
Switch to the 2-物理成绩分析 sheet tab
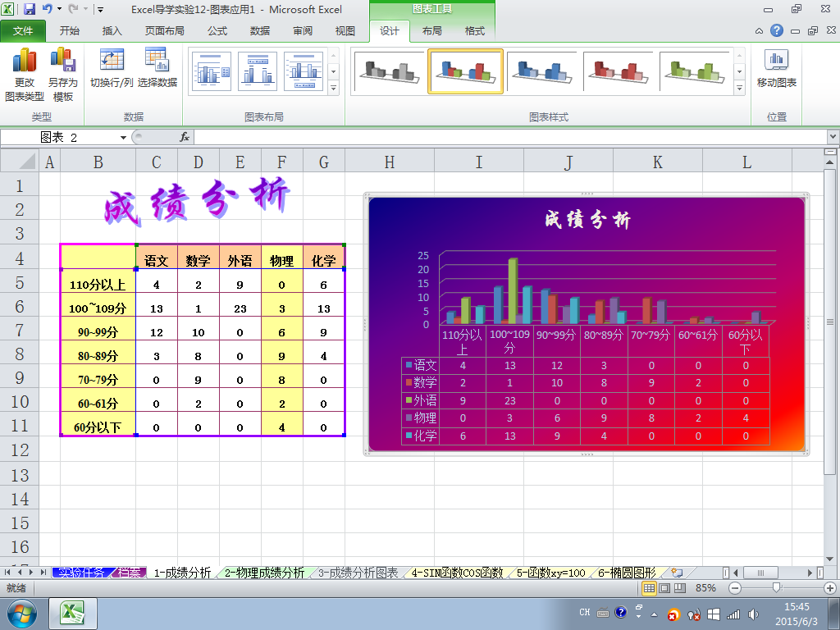(264, 573)
